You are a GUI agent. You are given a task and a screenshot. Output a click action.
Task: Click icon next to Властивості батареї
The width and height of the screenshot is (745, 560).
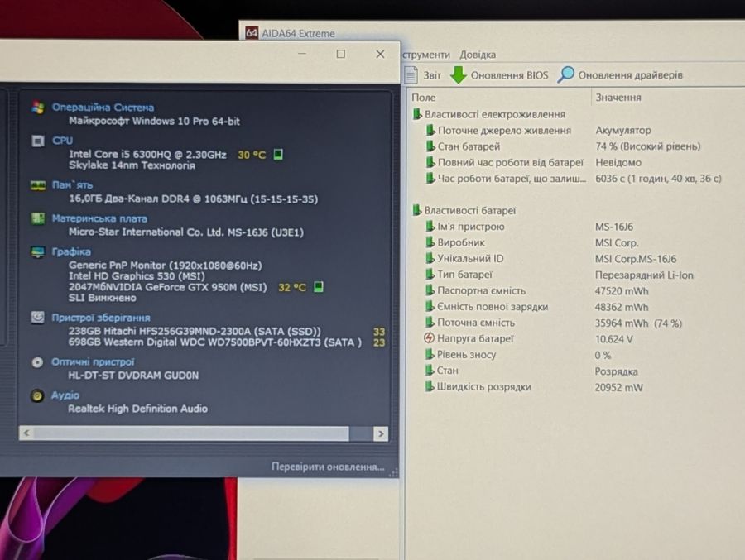pos(416,210)
